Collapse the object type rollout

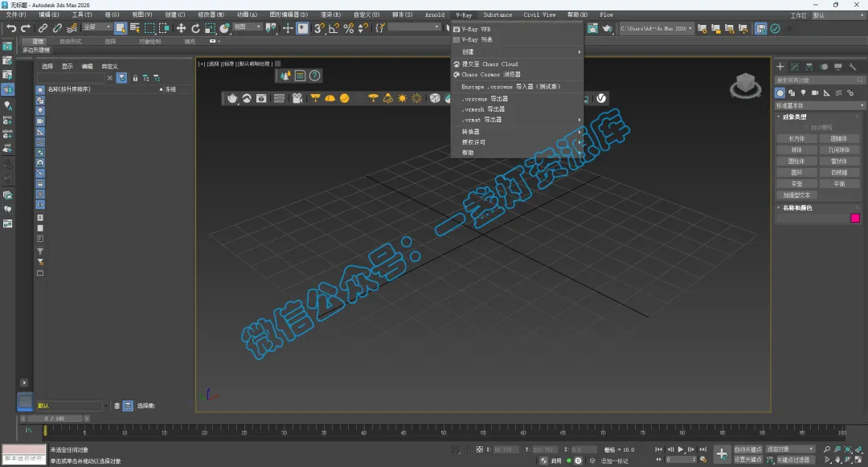point(794,117)
